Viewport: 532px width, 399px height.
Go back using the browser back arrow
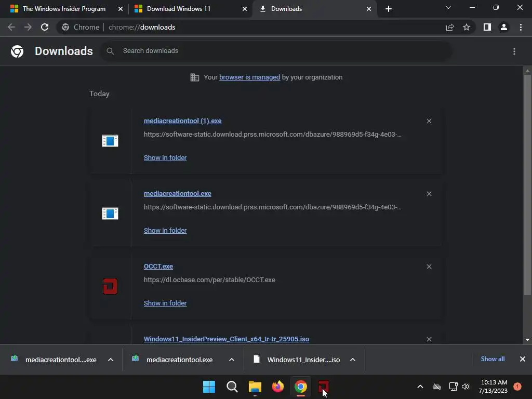11,27
